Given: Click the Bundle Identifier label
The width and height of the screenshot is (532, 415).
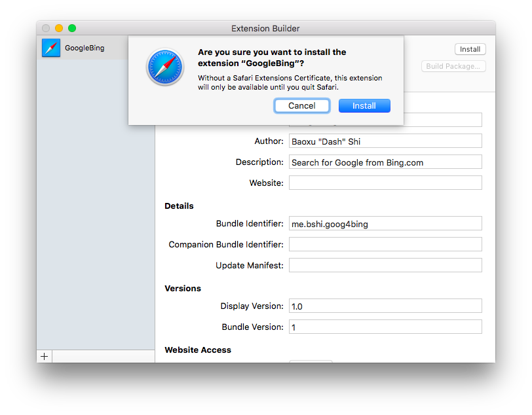Looking at the screenshot, I should click(x=250, y=223).
